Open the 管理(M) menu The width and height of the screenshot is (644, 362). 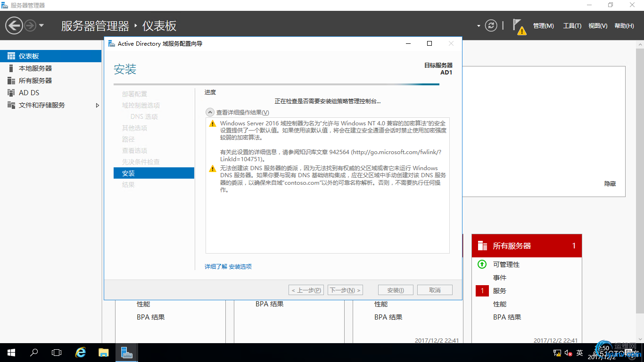543,26
